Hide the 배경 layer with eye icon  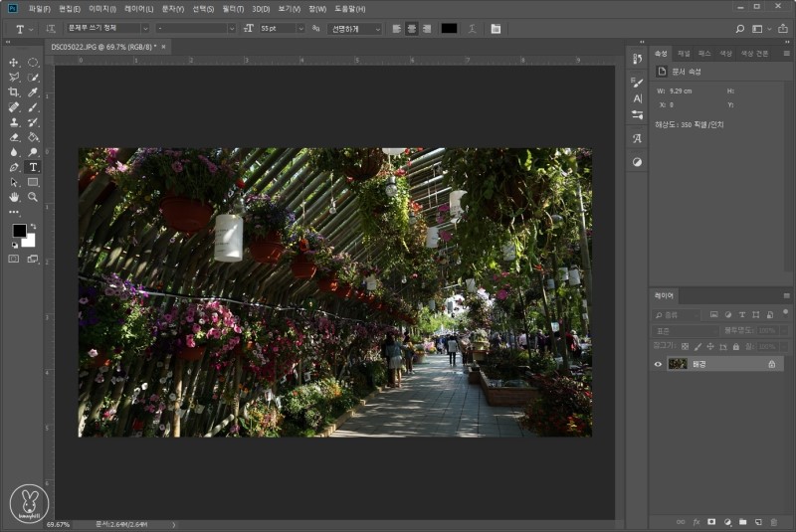point(658,364)
